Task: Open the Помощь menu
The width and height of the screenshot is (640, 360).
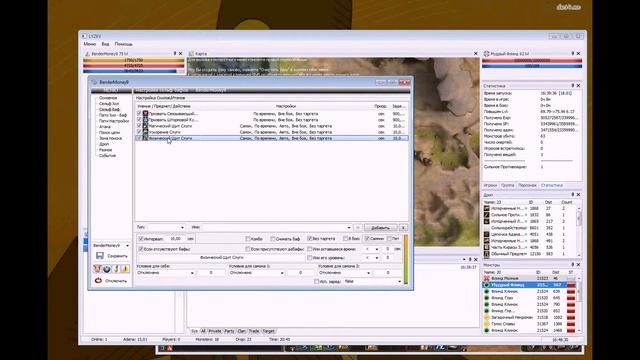Action: (123, 44)
